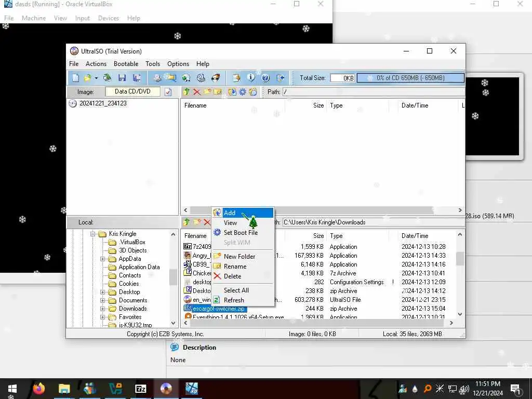The width and height of the screenshot is (532, 399).
Task: Select the 20241221_234123 image root node
Action: [103, 103]
